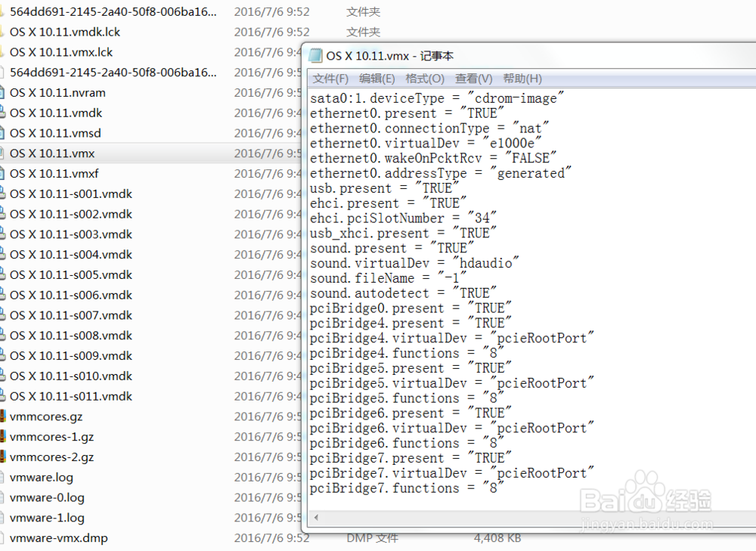756x551 pixels.
Task: Click the line ethernet0.connectionType = "nat"
Action: [x=429, y=128]
